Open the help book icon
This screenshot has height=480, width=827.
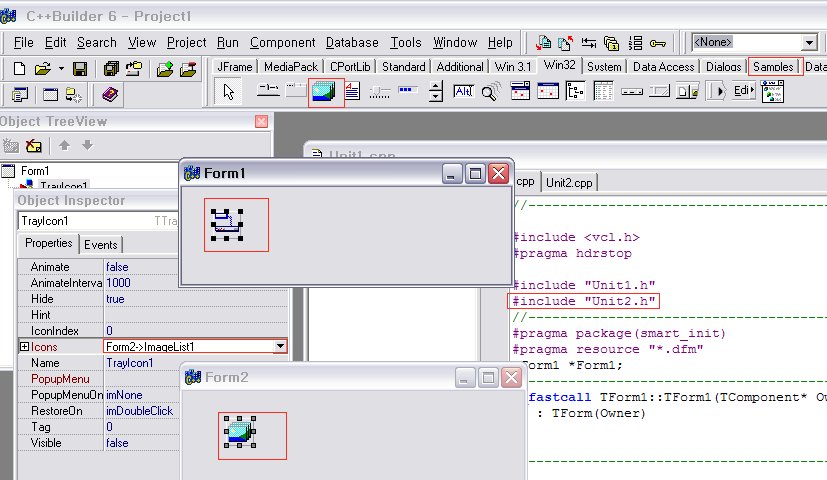(110, 95)
